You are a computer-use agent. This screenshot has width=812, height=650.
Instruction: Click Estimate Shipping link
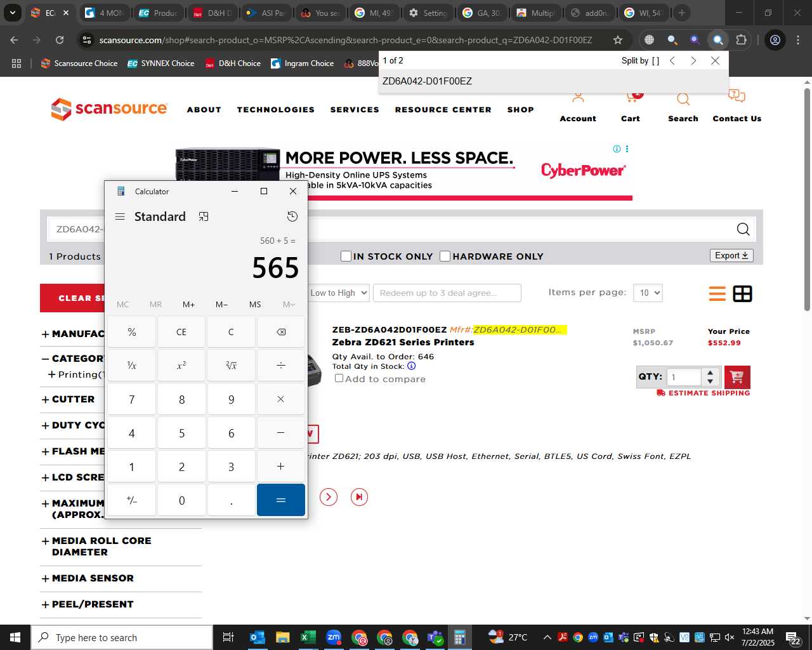704,393
